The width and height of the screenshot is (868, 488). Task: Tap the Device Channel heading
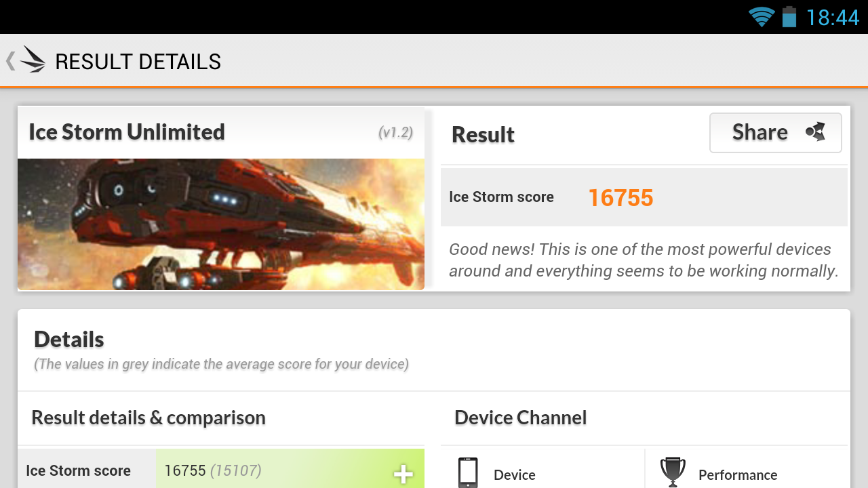click(x=521, y=418)
